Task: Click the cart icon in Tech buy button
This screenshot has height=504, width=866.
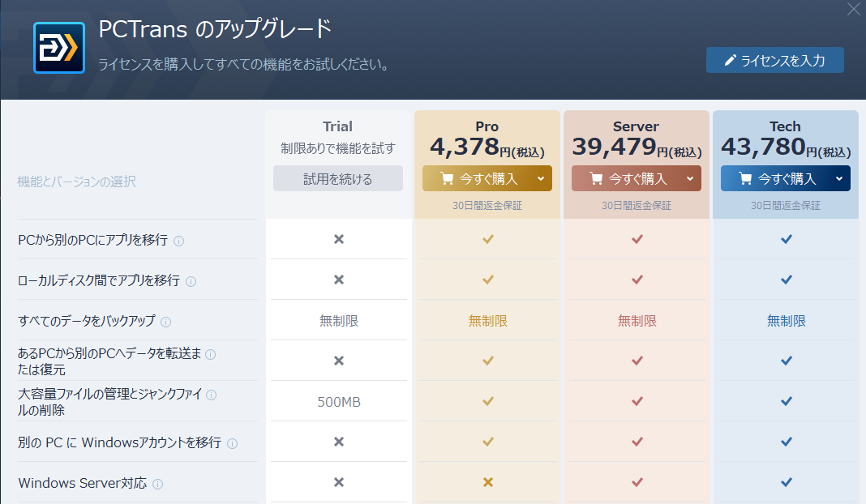Action: (x=745, y=178)
